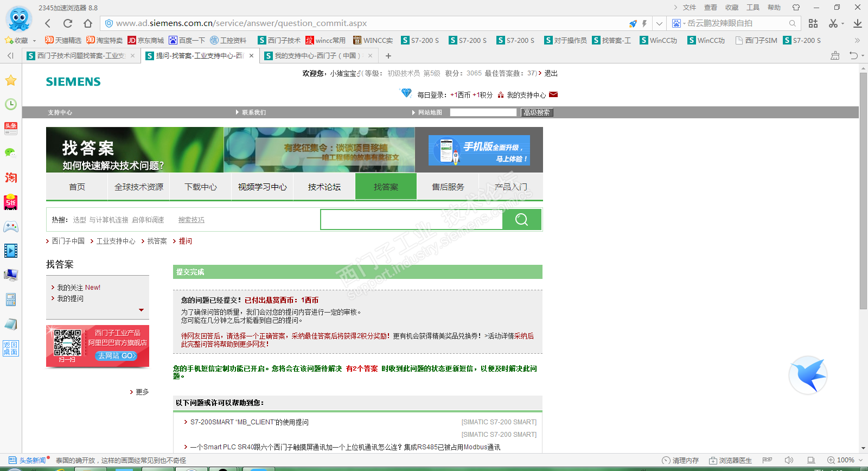
Task: Click the 退出 logout link
Action: (551, 73)
